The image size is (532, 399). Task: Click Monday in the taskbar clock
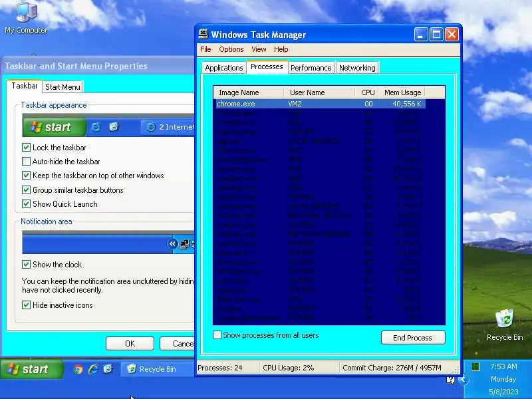pos(503,379)
